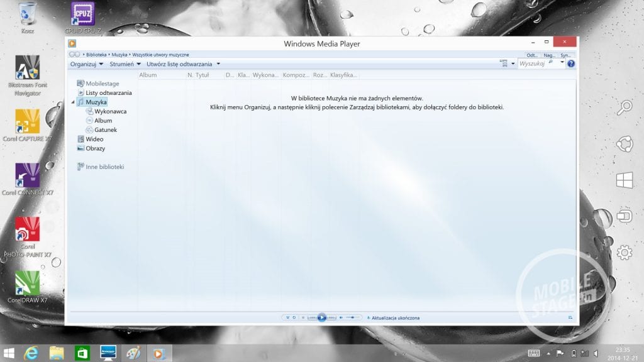Select Wykonawca in the library tree
The width and height of the screenshot is (644, 362).
110,111
